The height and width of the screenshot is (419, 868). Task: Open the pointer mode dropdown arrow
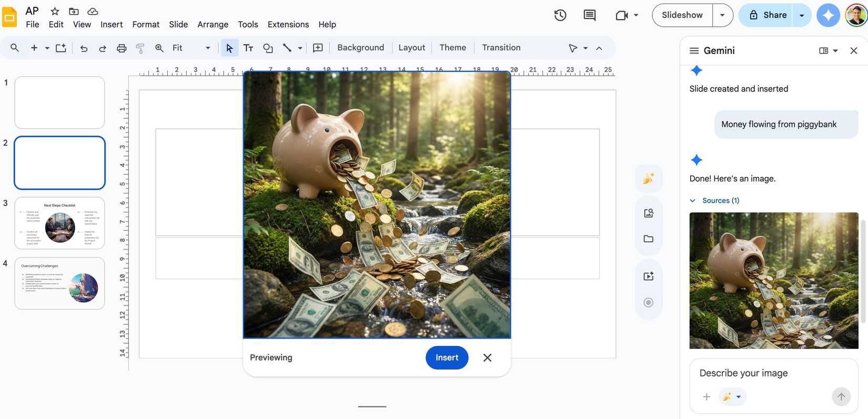[x=586, y=48]
